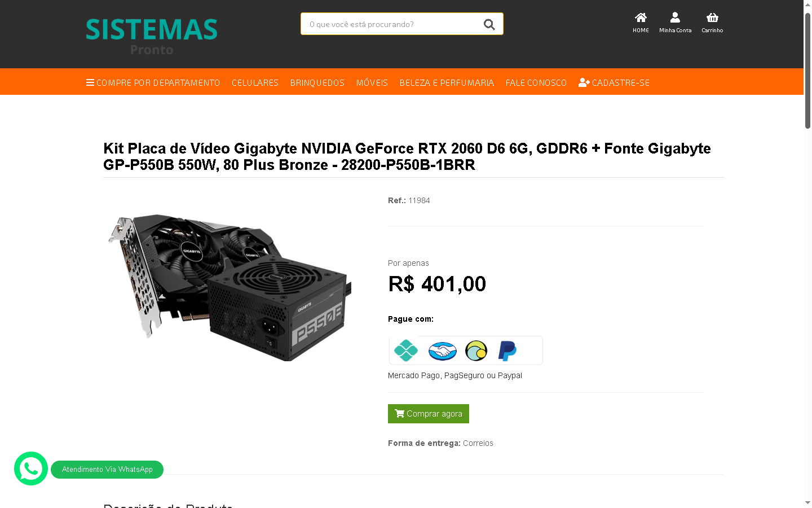
Task: Open the Carrinho basket icon
Action: click(712, 17)
